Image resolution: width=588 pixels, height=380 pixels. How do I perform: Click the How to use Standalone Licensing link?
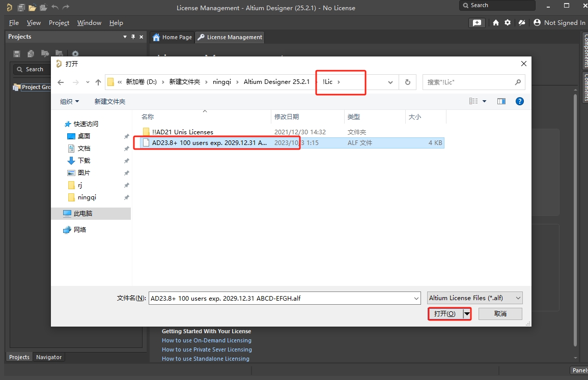[x=205, y=359]
